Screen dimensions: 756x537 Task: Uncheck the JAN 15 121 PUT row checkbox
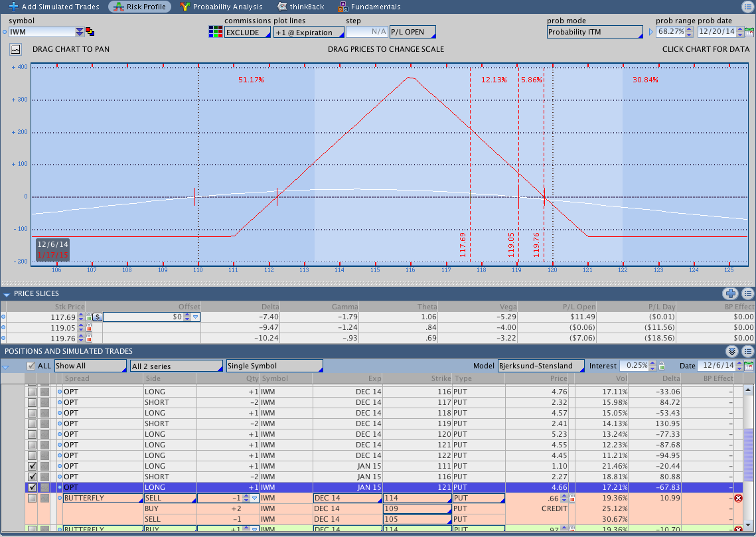32,487
